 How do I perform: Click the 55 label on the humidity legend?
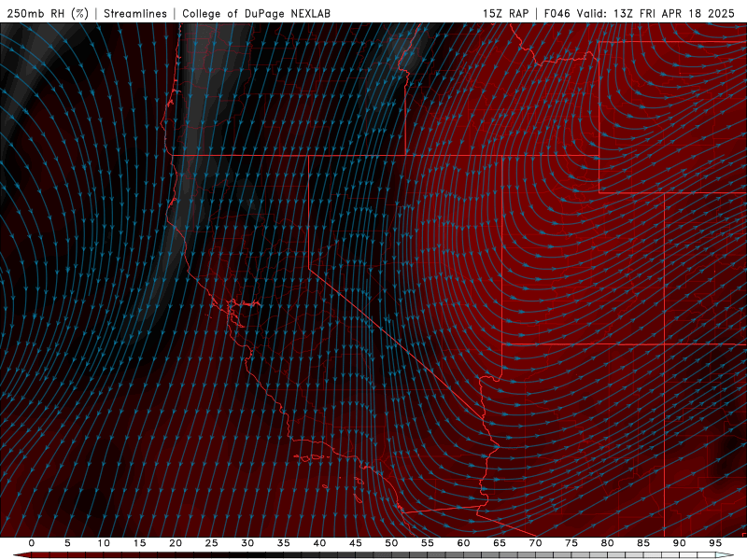tap(428, 543)
